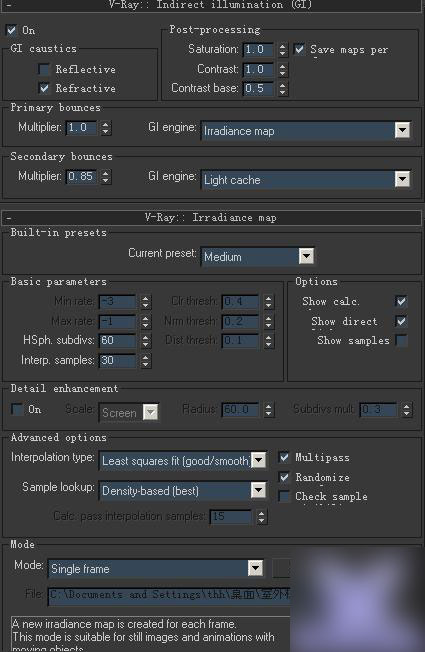Click Calc. pass interpolation samples spinner
The width and height of the screenshot is (425, 652).
point(261,517)
